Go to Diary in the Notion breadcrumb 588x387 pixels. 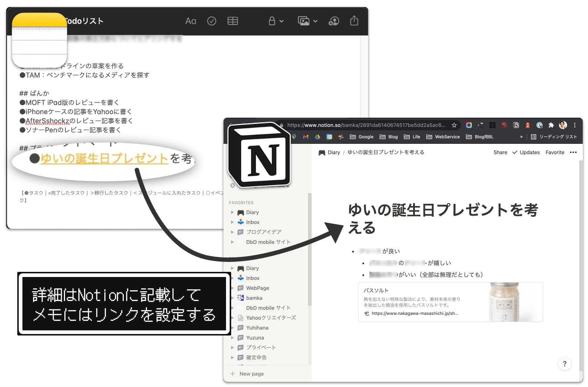(329, 152)
